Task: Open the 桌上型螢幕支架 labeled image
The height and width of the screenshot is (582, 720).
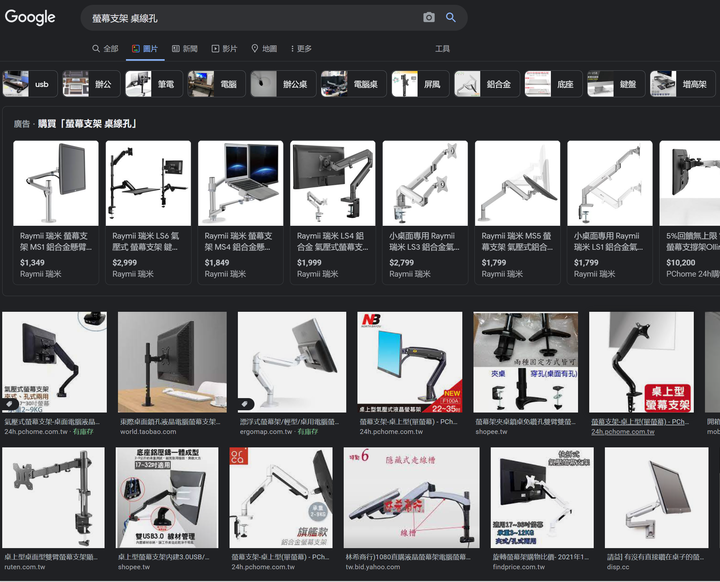Action: (641, 362)
